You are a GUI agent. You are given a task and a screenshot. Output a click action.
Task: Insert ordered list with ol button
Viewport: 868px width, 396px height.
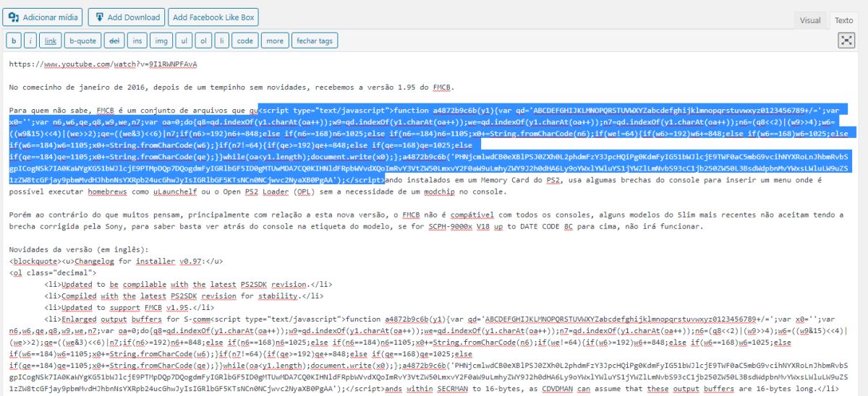204,40
